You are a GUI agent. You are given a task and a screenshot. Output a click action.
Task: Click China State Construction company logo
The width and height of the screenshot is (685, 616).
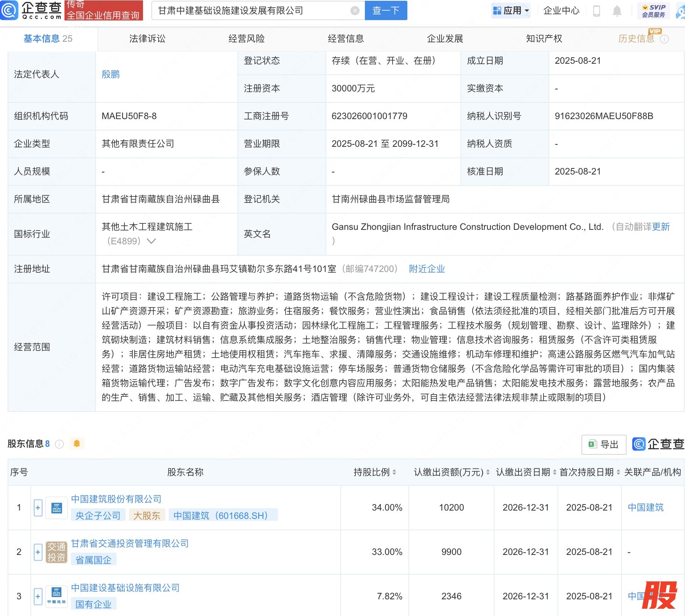(x=57, y=508)
